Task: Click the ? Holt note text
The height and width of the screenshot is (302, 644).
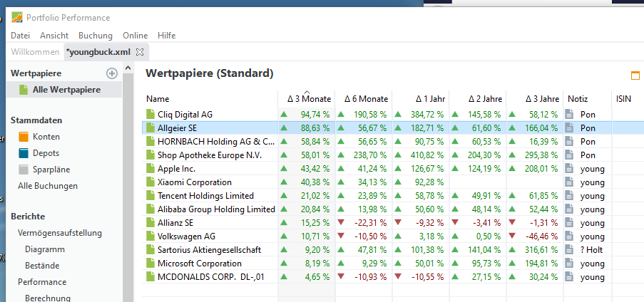Action: (591, 250)
